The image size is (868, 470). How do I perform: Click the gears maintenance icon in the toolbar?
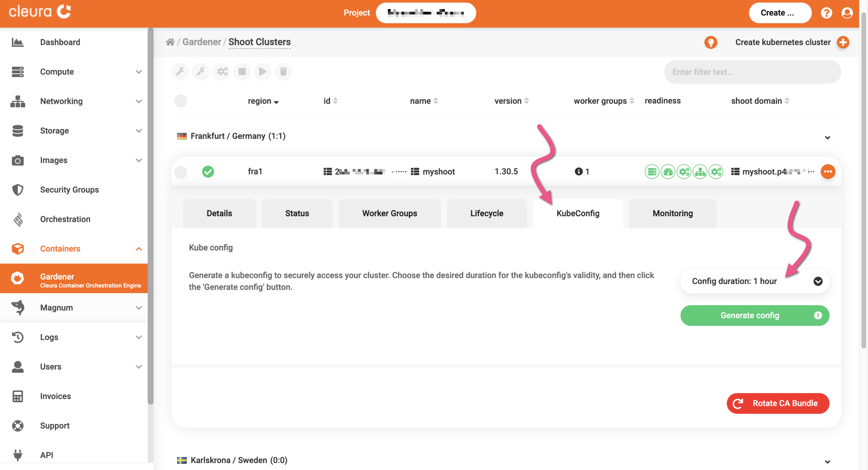tap(222, 71)
